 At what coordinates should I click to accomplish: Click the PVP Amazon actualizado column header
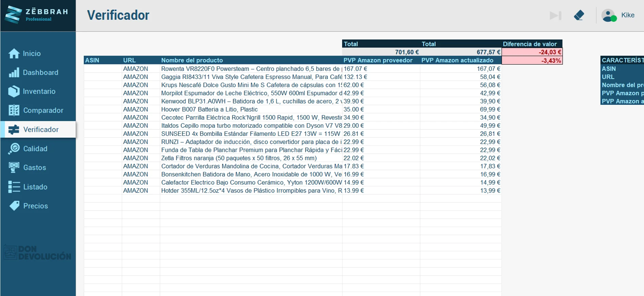(461, 60)
